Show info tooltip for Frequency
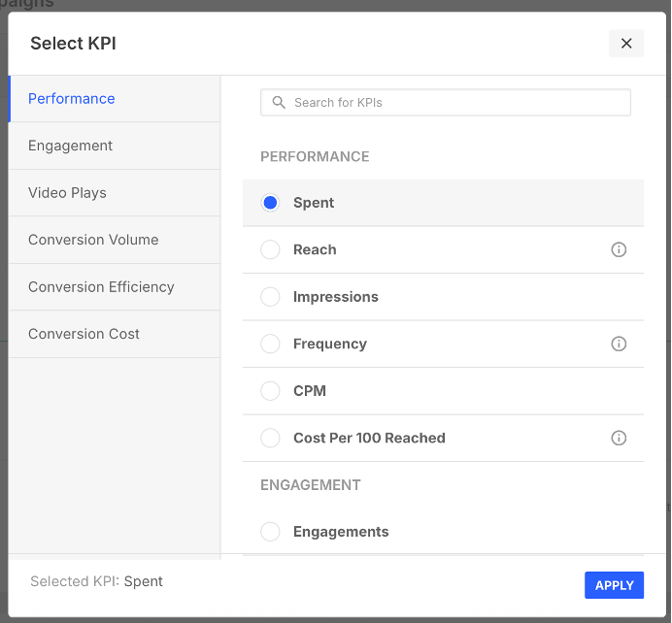The image size is (672, 623). 618,344
